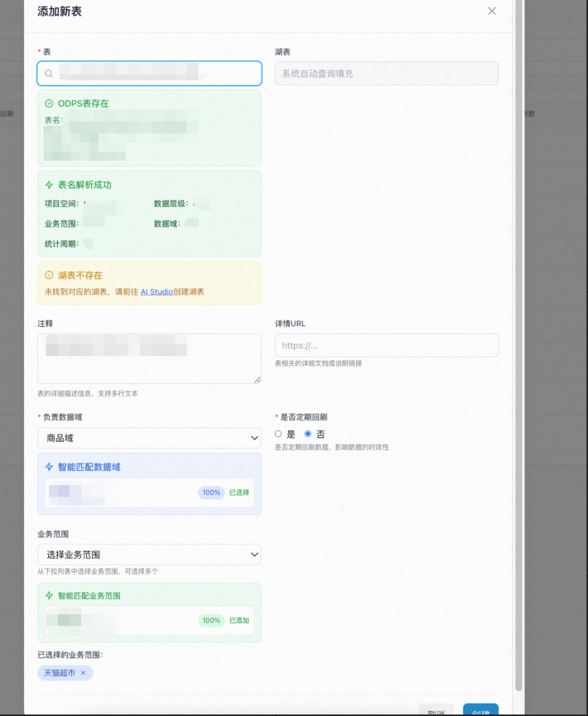Click the green check icon beside ODPS表存在
588x716 pixels.
(x=48, y=103)
